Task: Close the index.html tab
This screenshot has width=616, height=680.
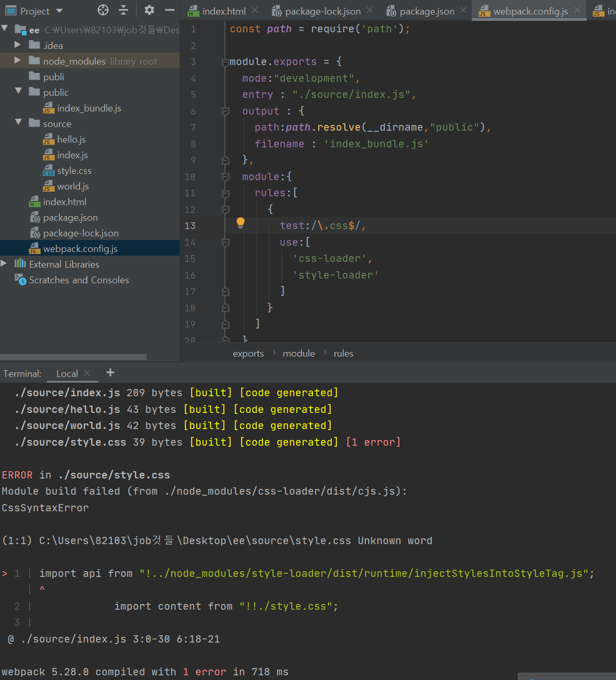Action: (255, 10)
